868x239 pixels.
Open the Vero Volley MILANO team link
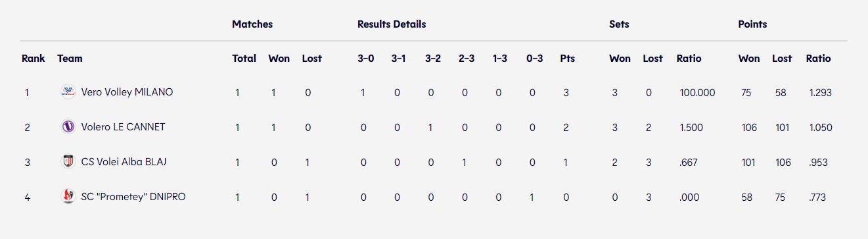tap(127, 92)
